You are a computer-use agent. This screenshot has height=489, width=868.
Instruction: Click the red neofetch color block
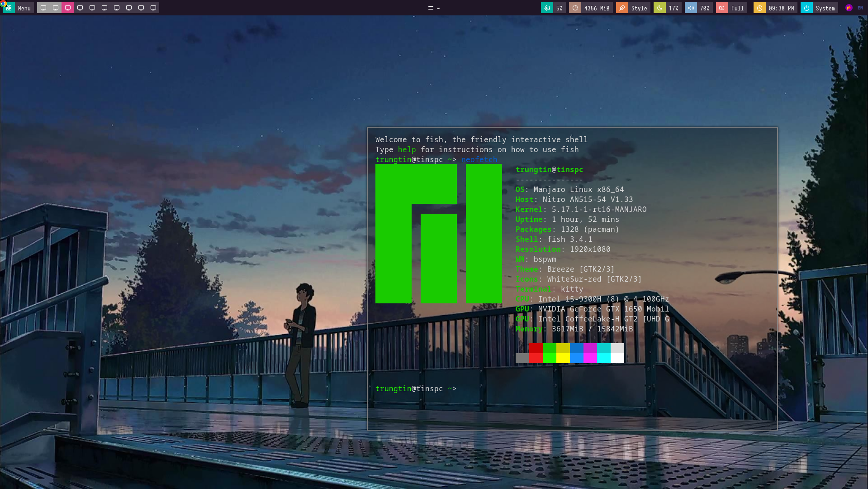pos(536,353)
